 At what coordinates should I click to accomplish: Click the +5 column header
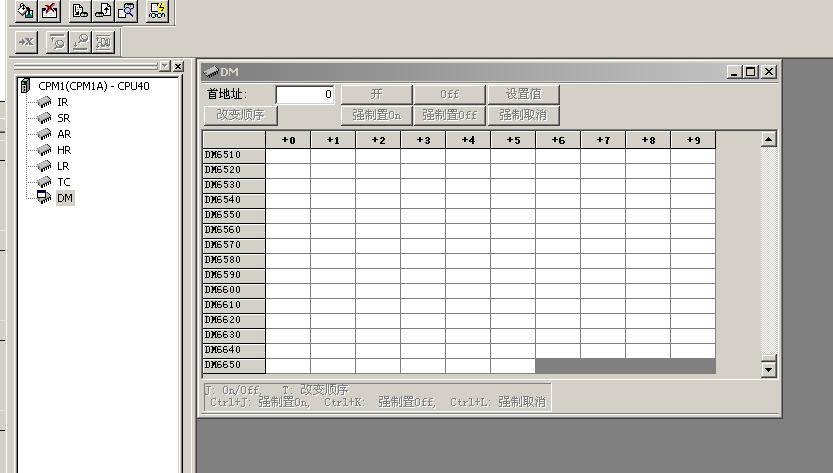coord(513,140)
